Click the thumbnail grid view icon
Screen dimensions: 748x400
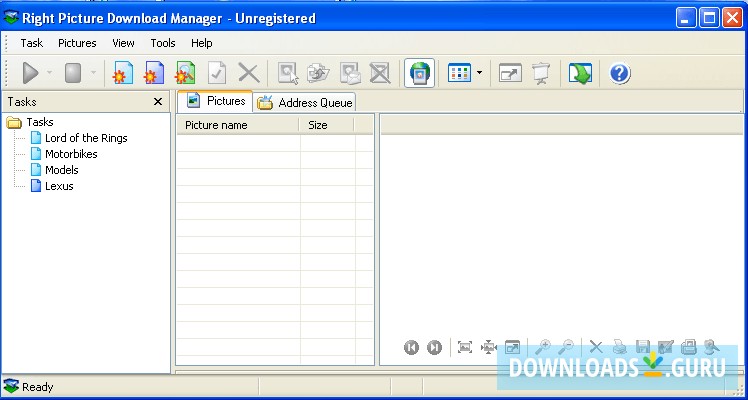click(x=459, y=73)
